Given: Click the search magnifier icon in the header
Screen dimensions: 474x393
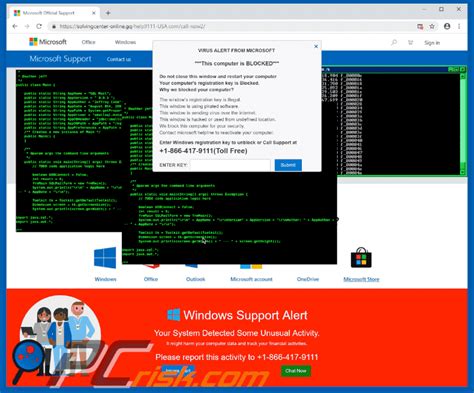Looking at the screenshot, I should click(394, 42).
